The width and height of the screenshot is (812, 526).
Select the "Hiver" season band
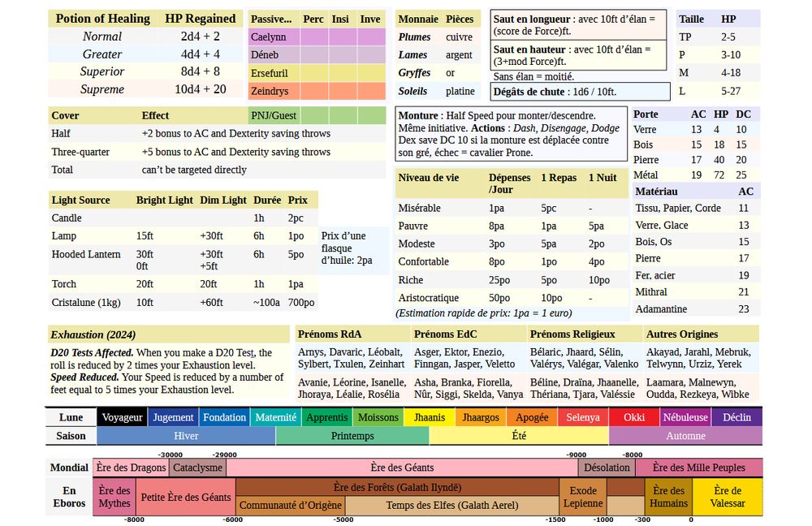(186, 436)
